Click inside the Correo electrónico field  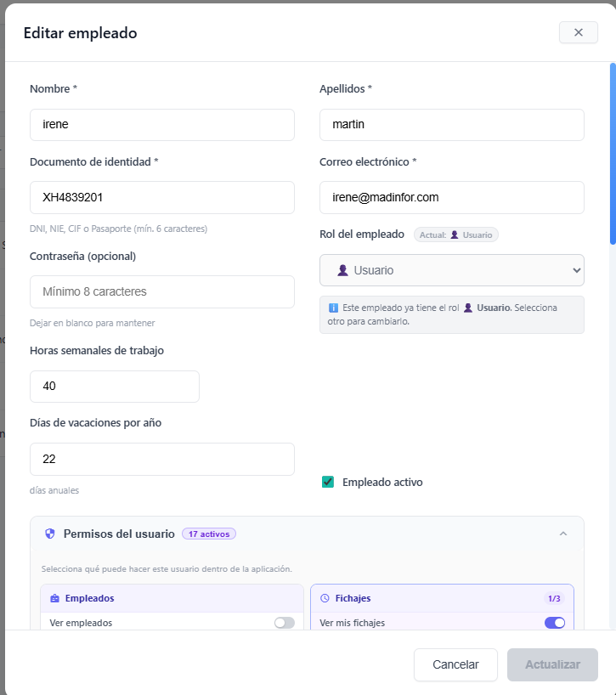[x=451, y=197]
